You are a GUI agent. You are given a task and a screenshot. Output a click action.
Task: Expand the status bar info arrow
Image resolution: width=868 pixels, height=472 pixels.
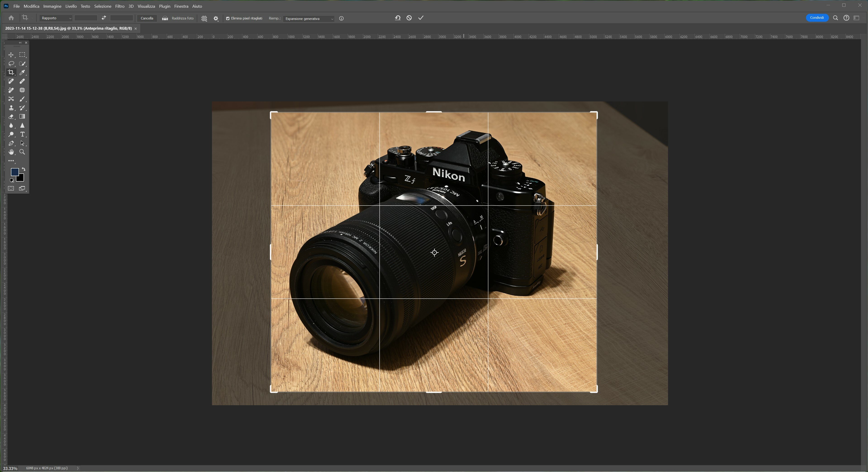(x=78, y=468)
